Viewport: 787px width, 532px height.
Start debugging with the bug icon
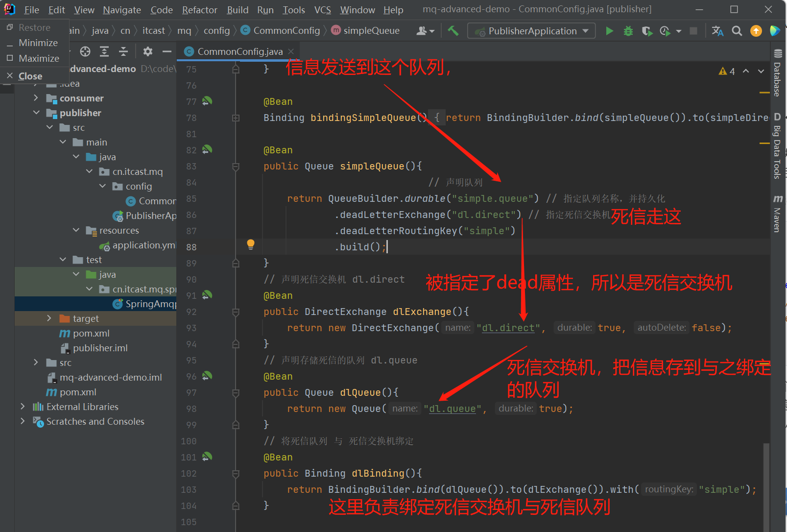[x=628, y=31]
